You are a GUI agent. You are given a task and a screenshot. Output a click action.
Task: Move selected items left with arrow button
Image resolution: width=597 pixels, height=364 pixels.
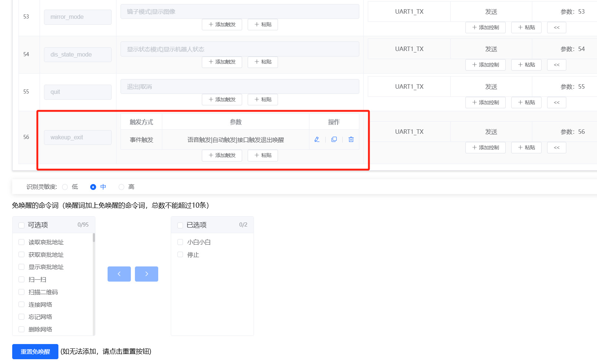[x=119, y=274]
